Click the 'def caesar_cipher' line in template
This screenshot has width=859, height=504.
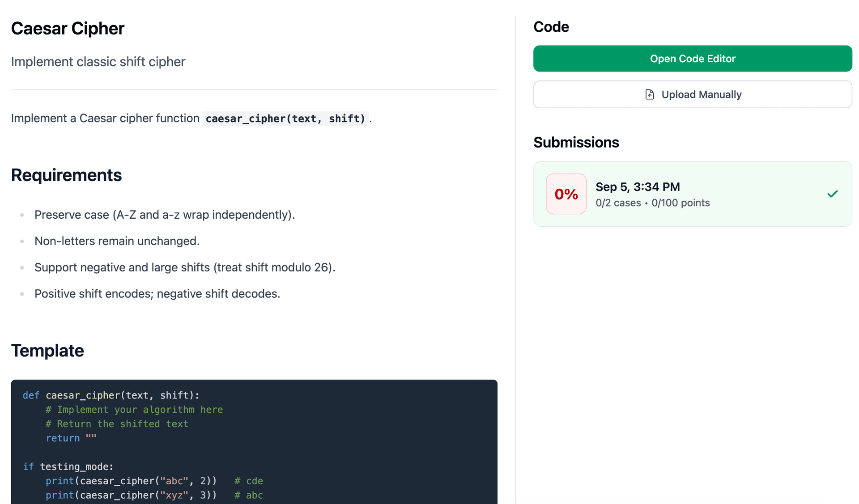coord(111,395)
